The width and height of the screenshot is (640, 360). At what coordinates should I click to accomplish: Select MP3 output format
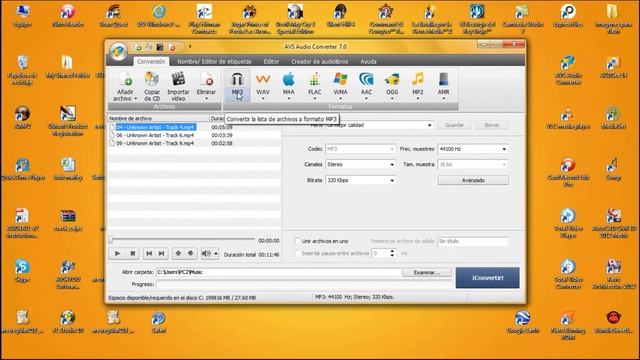point(237,85)
